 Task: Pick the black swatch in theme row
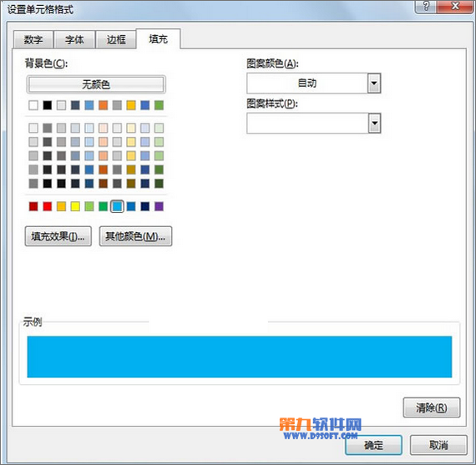point(48,105)
